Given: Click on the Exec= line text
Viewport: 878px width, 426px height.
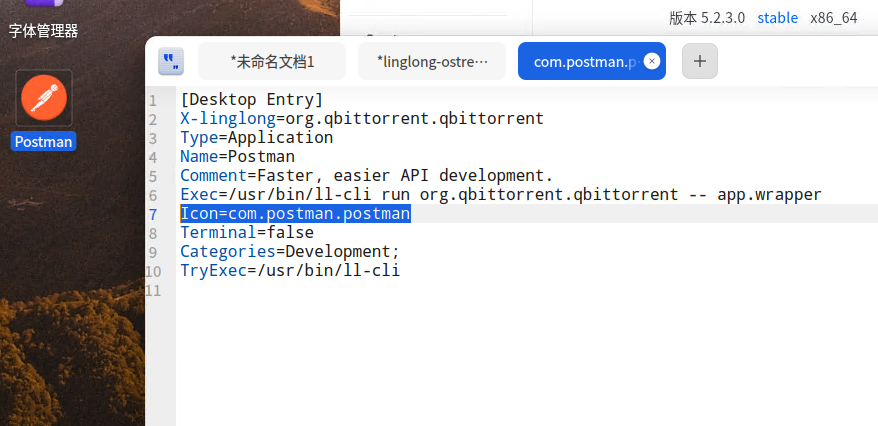Looking at the screenshot, I should pos(501,195).
